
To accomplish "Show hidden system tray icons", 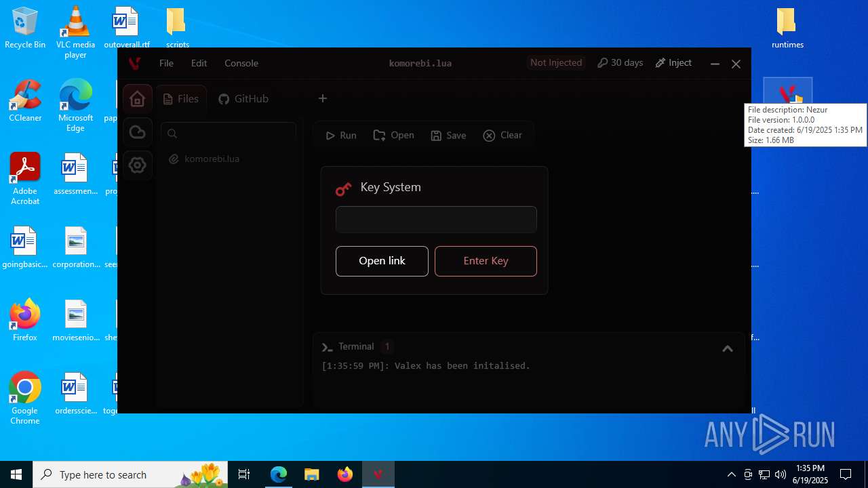I will (x=731, y=474).
